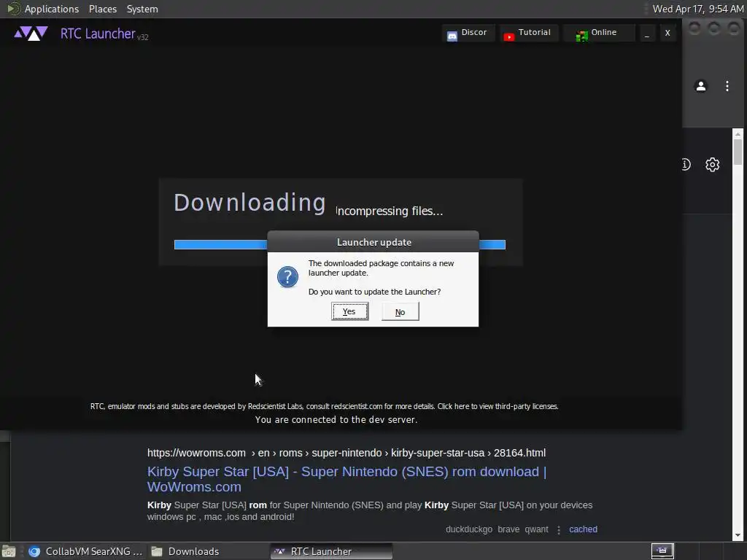Decline launcher update with No button
This screenshot has width=747, height=560.
point(400,311)
